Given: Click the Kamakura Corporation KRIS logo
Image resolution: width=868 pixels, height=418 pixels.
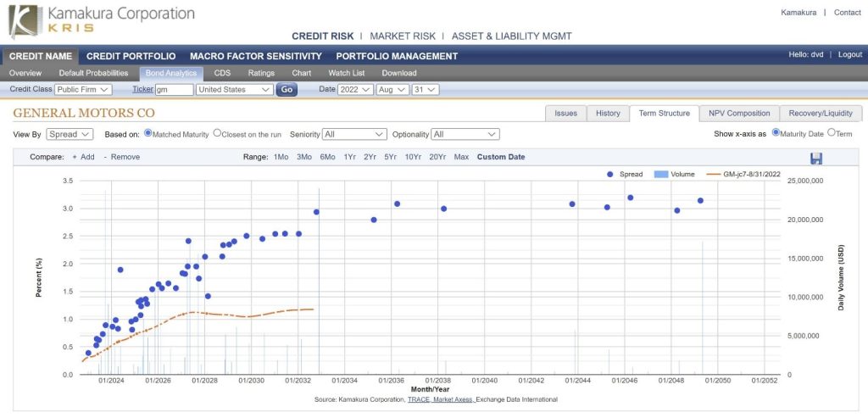Looking at the screenshot, I should pyautogui.click(x=102, y=21).
